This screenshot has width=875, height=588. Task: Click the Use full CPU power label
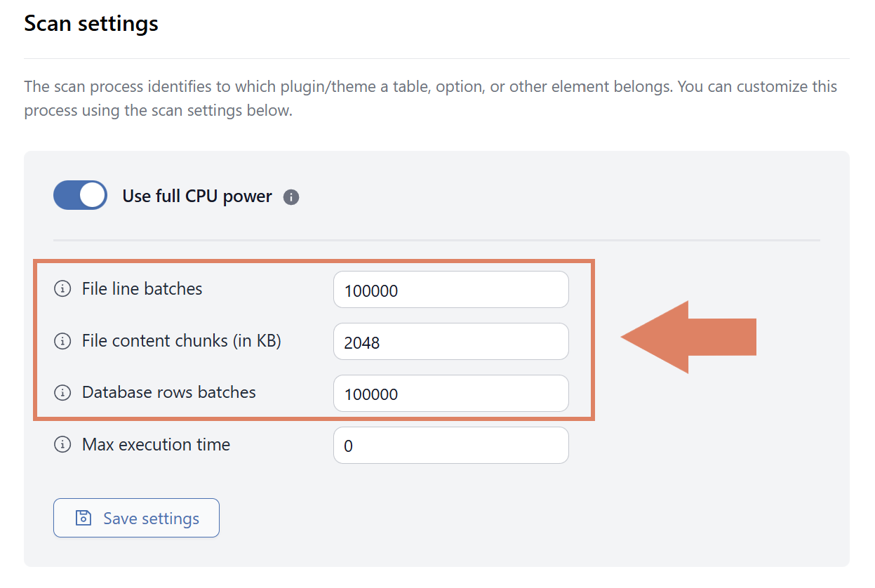coord(197,196)
